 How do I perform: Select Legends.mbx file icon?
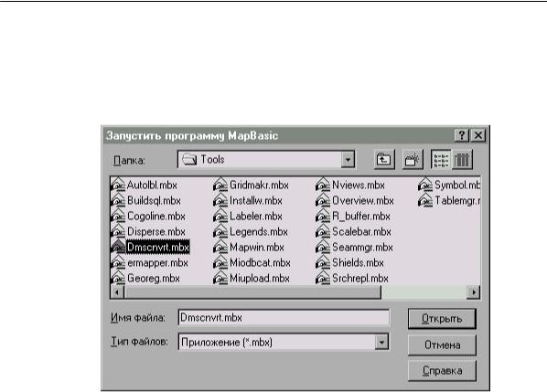coord(220,231)
